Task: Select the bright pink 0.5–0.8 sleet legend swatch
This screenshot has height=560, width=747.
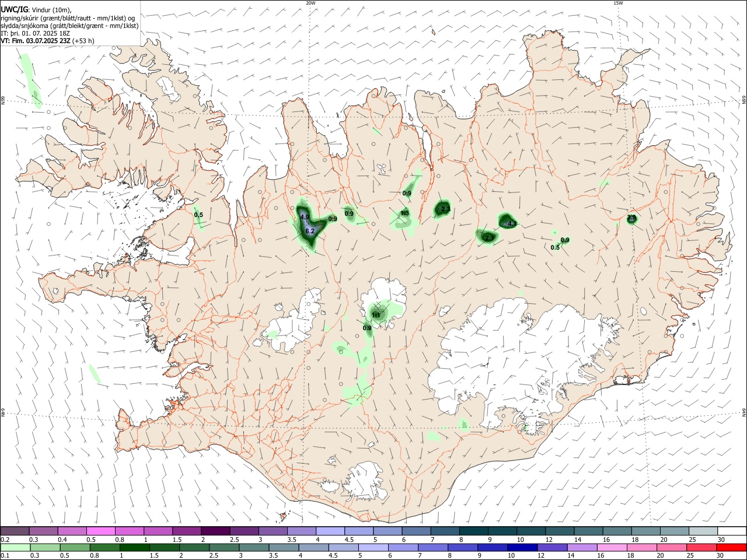Action: pyautogui.click(x=100, y=531)
